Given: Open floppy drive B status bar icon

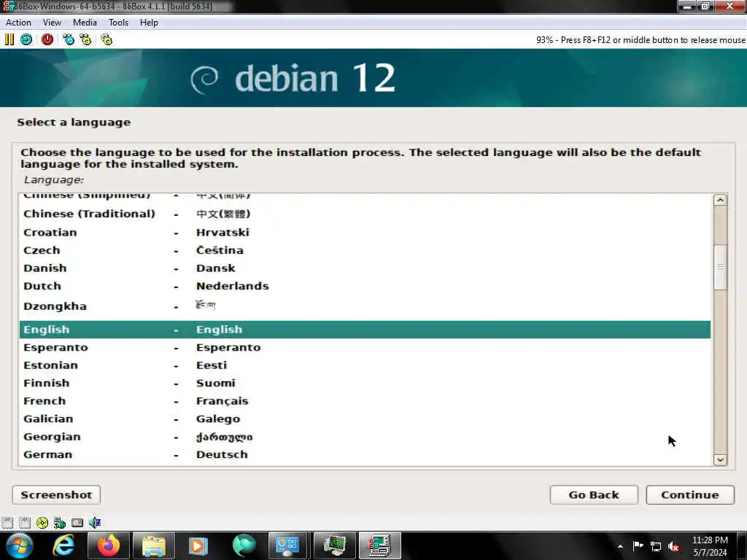Looking at the screenshot, I should pos(25,523).
